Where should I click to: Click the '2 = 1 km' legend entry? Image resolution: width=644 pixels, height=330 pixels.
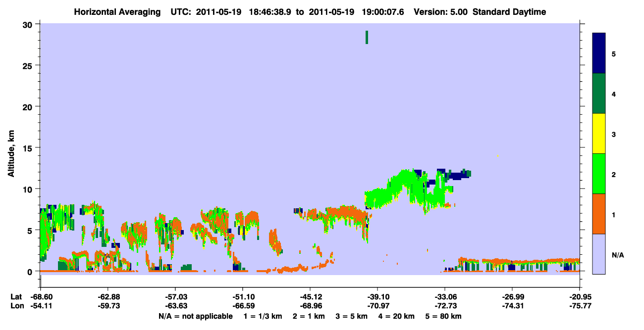309,316
